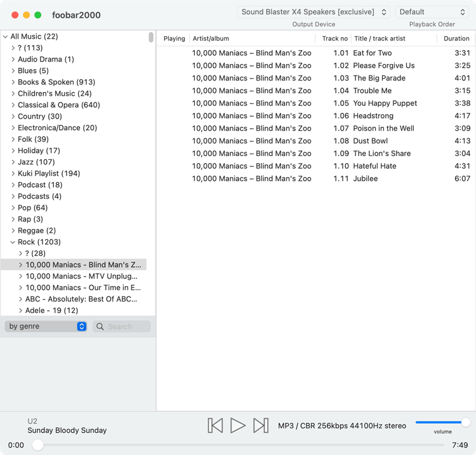The width and height of the screenshot is (476, 455).
Task: Expand the Pop (64) chevron
Action: coord(13,208)
